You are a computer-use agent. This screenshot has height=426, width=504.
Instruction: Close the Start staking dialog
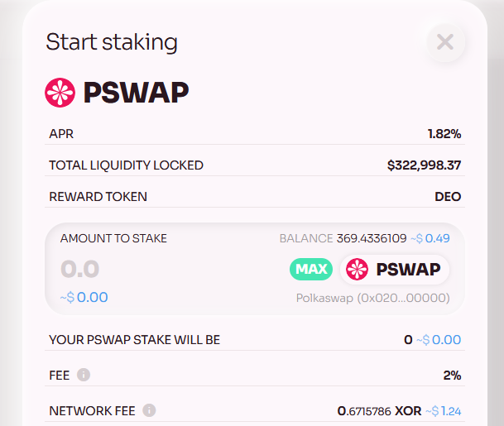(x=445, y=42)
